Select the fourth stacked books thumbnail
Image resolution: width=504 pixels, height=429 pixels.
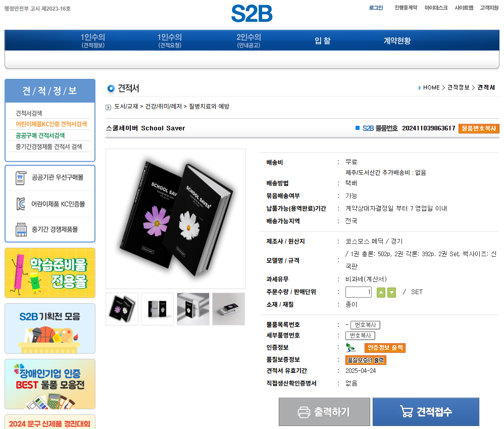point(229,309)
